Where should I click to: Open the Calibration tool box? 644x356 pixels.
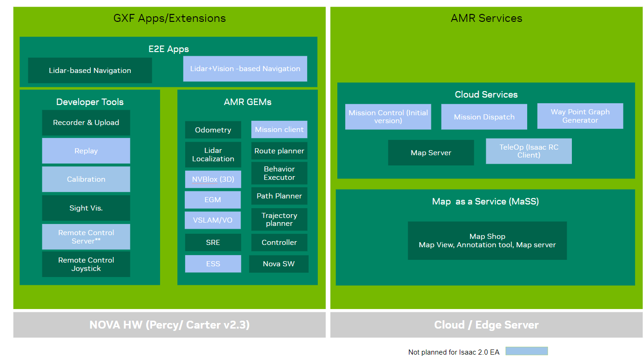(x=86, y=179)
